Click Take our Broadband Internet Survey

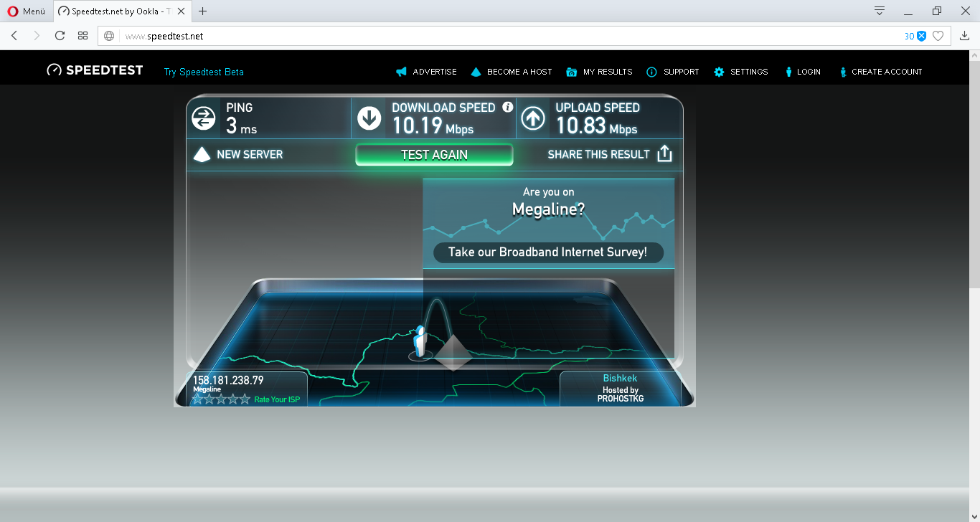click(x=548, y=252)
